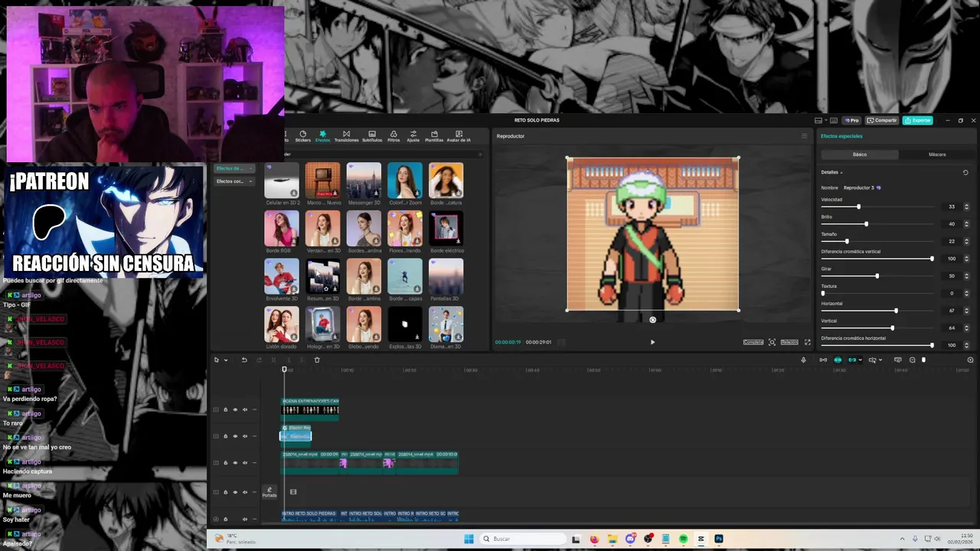Click the taskbar Buscar search box
The width and height of the screenshot is (980, 551).
click(523, 539)
